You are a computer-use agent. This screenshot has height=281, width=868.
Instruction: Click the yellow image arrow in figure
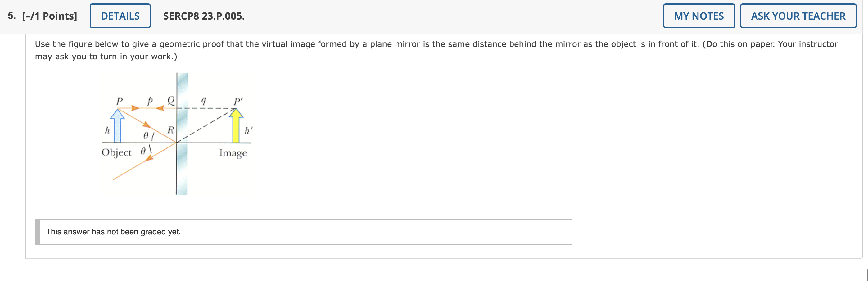236,126
